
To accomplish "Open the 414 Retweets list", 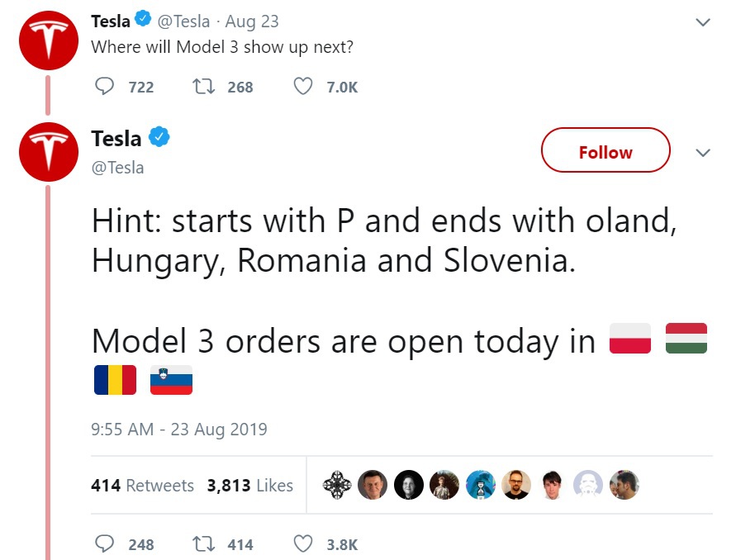I will (142, 486).
